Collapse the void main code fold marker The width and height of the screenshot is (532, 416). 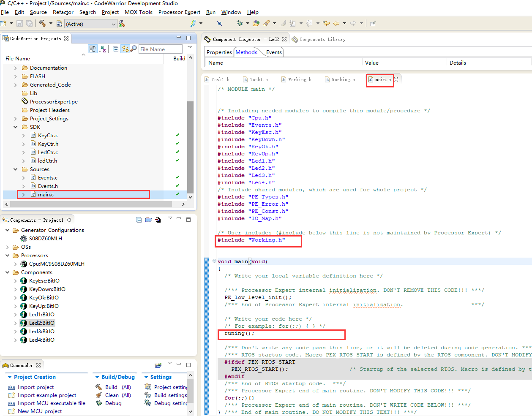tap(214, 261)
